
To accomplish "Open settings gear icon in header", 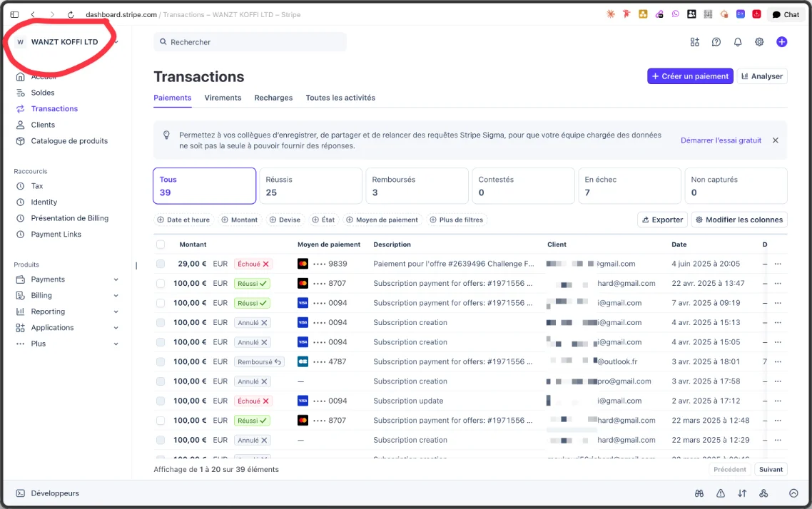I will 759,42.
